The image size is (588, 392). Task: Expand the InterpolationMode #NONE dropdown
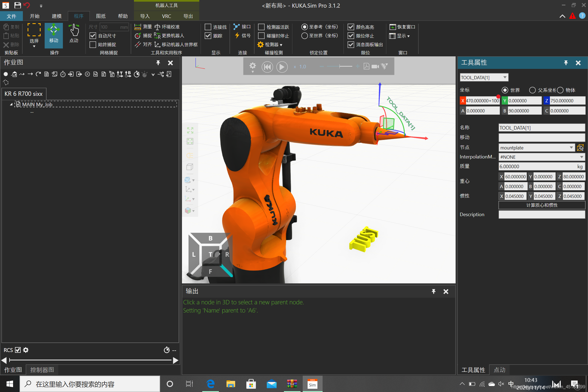(x=581, y=157)
